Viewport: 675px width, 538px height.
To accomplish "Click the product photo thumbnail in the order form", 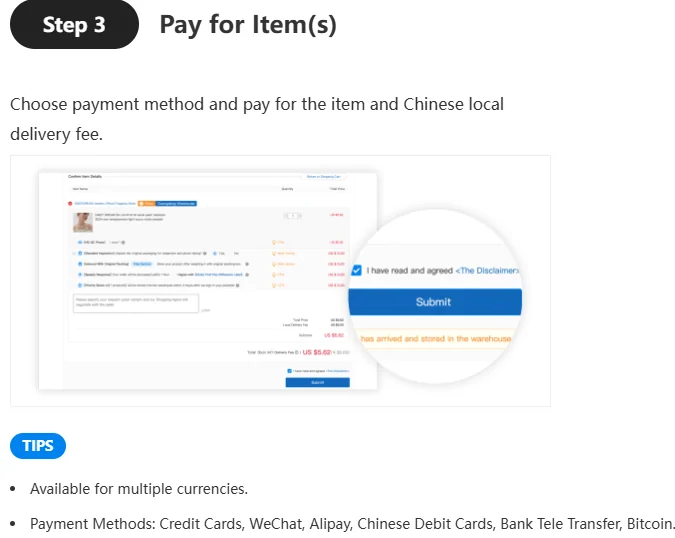I will coord(83,222).
